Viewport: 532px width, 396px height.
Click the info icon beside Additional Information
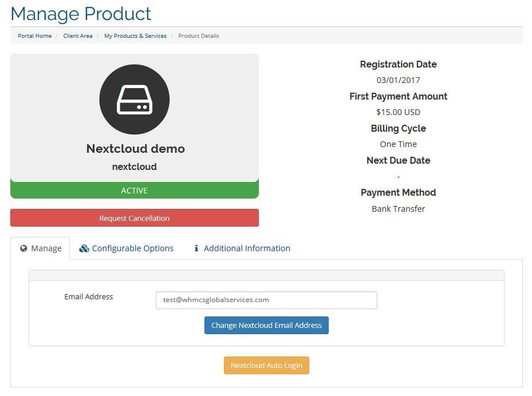tap(196, 248)
